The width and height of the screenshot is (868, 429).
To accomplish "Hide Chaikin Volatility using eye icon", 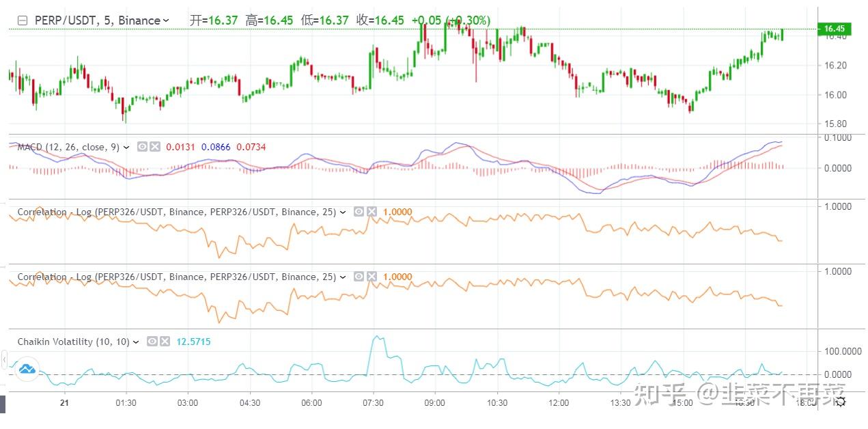I will point(153,342).
